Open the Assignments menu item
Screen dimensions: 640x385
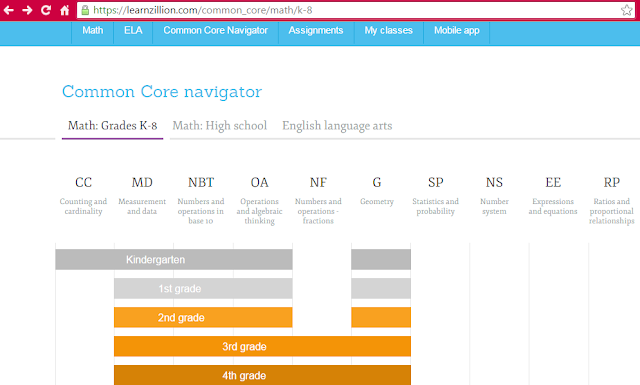tap(316, 31)
